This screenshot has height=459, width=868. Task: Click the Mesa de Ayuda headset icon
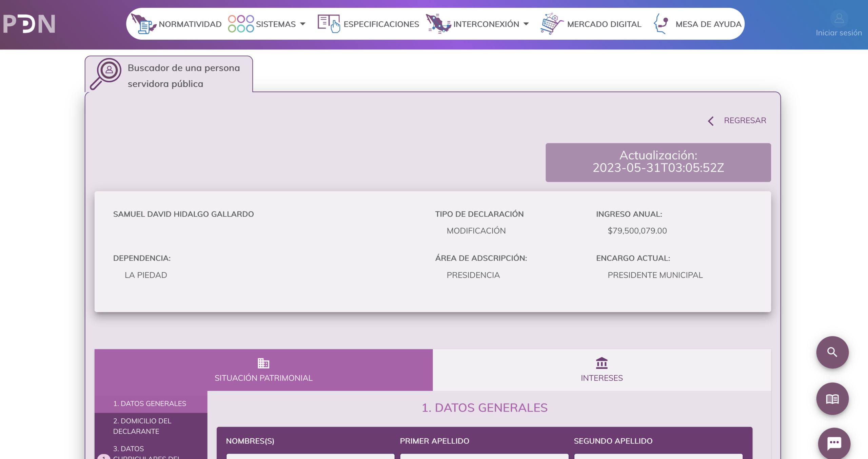pos(659,23)
